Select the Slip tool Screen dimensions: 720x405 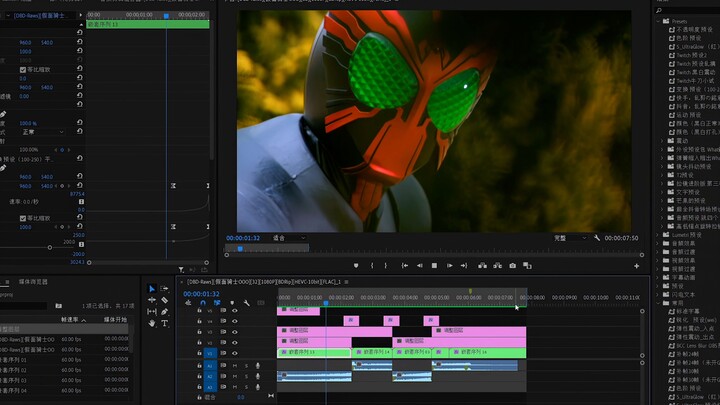[152, 311]
